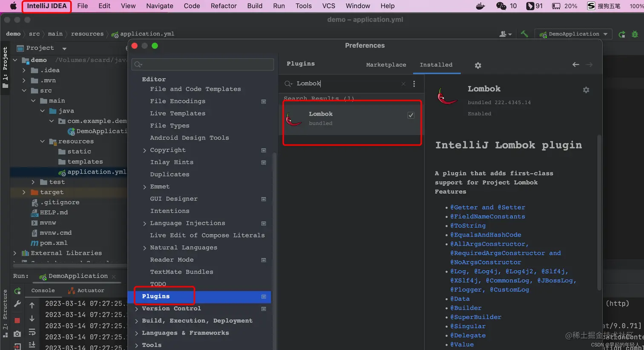The height and width of the screenshot is (350, 644).
Task: Click the camera dump threads icon
Action: [17, 334]
